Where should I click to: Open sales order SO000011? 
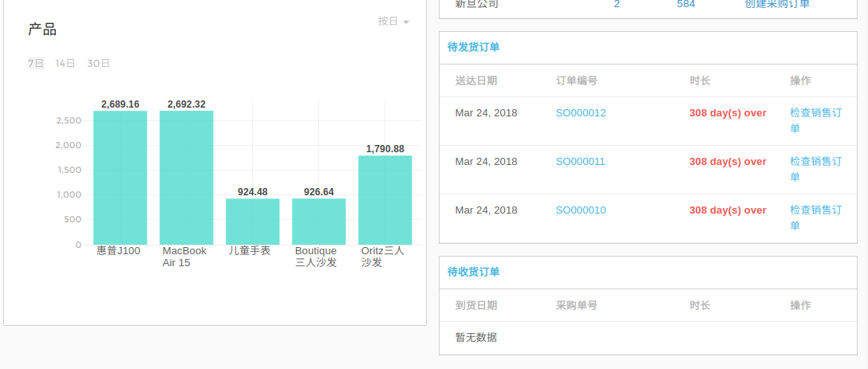tap(581, 162)
